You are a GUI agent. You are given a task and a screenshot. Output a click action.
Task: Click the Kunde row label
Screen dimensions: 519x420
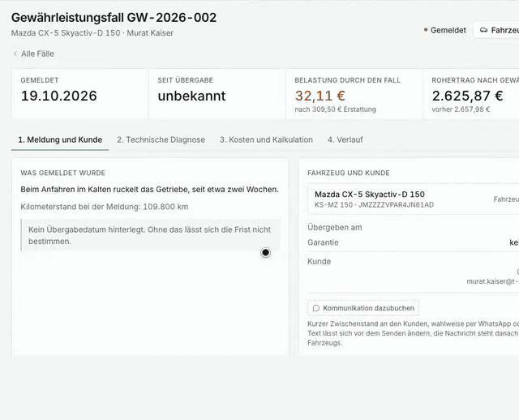pyautogui.click(x=319, y=261)
